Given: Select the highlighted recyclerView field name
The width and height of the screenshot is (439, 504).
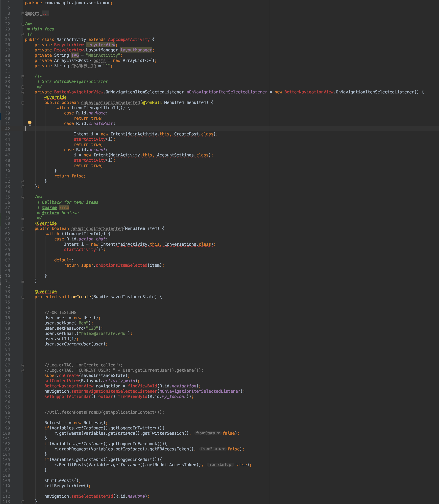Looking at the screenshot, I should pos(101,45).
